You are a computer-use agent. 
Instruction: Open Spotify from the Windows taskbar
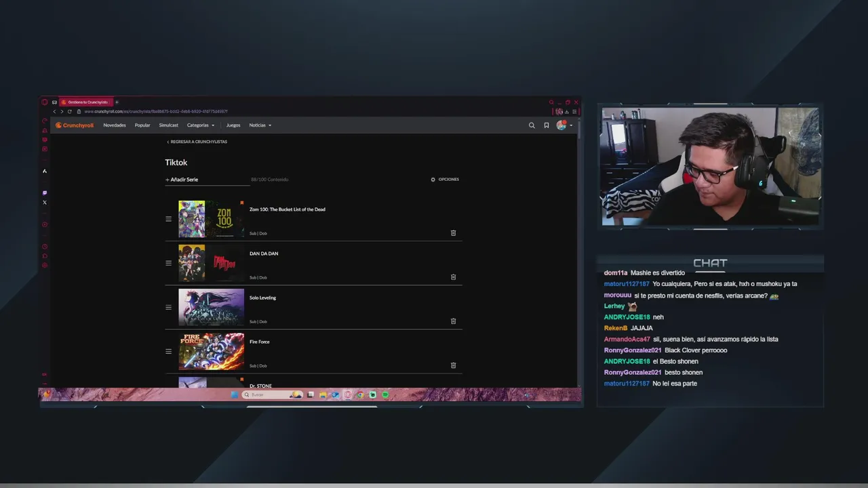tap(385, 394)
